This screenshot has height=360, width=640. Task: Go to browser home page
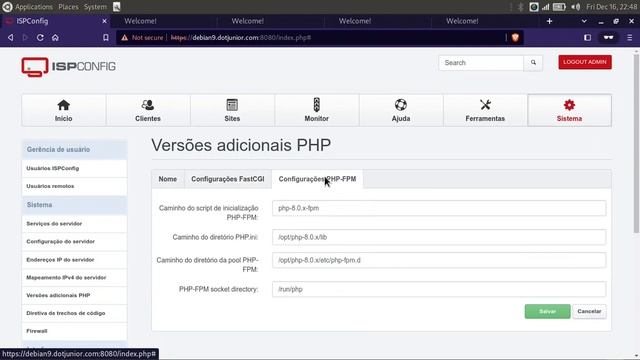tap(55, 38)
